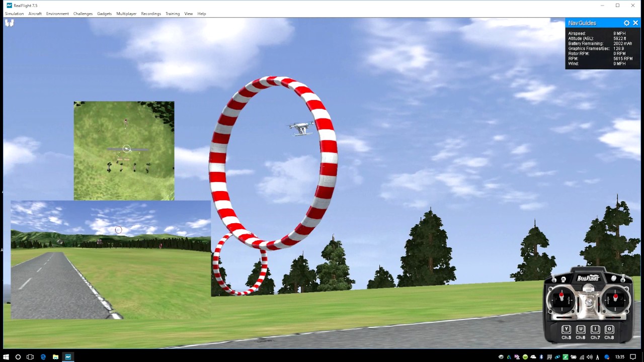644x362 pixels.
Task: Click the right stick on the radio
Action: coord(615,299)
